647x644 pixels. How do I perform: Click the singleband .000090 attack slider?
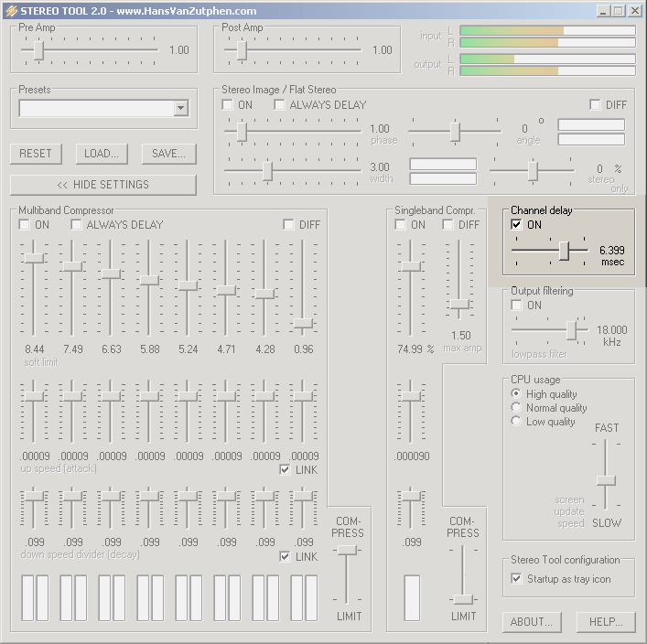tap(411, 397)
